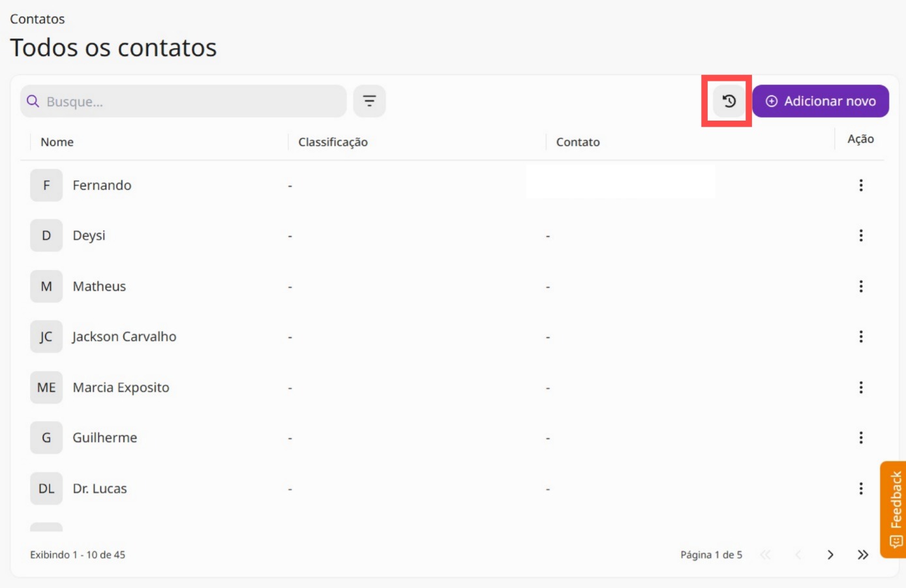Open actions menu for Guilherme
Viewport: 906px width, 588px height.
click(861, 437)
